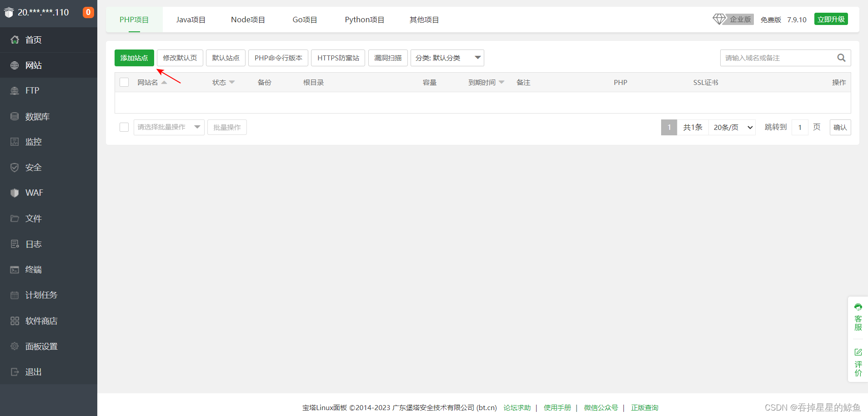
Task: Click the 立即升级 upgrade button
Action: click(x=831, y=19)
